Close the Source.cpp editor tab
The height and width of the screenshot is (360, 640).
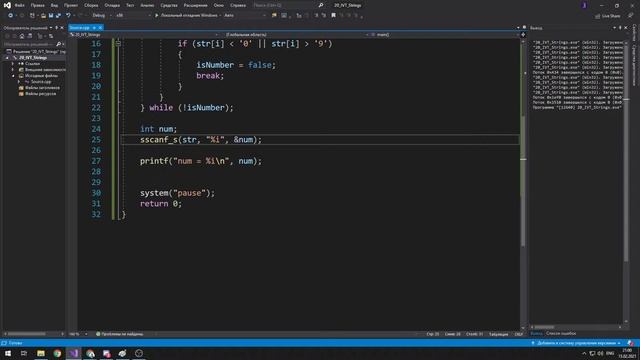pos(100,27)
